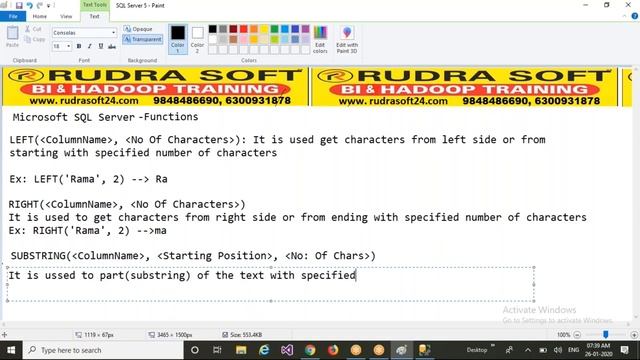Pick the yellow palette swatch
The image size is (640, 360).
(x=264, y=29)
